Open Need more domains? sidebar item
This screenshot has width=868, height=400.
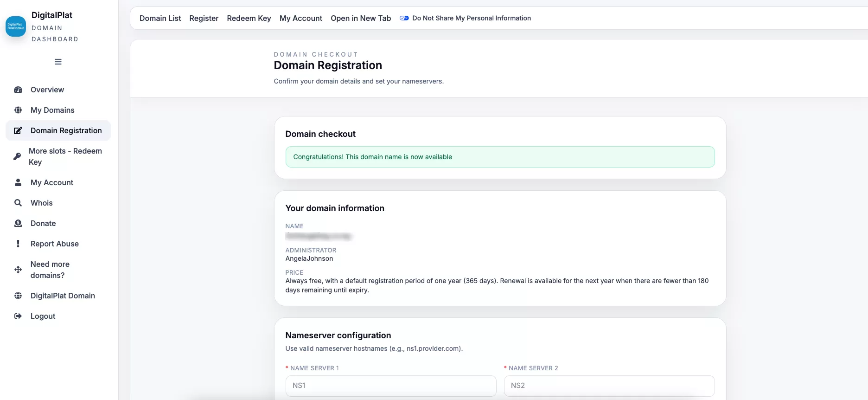click(x=50, y=270)
